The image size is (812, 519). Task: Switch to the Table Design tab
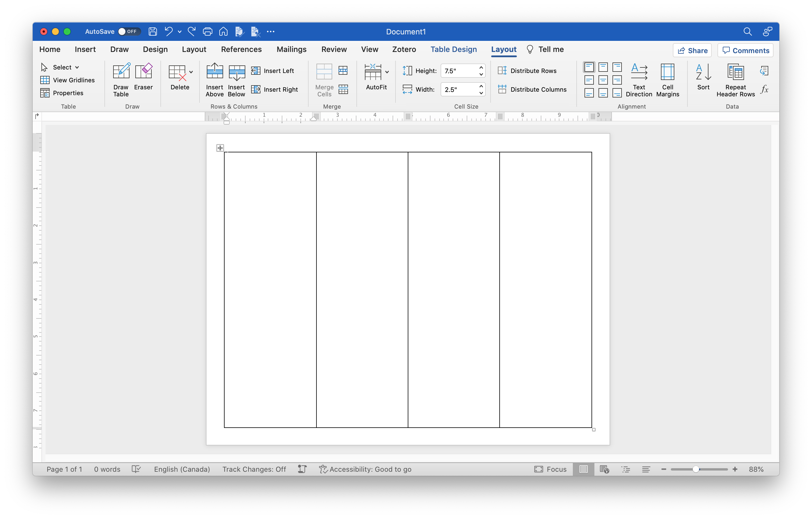(x=453, y=49)
